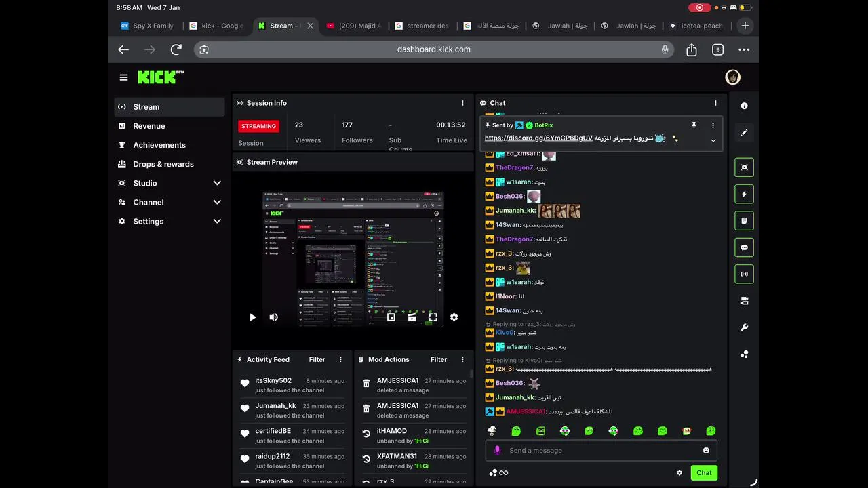Image resolution: width=868 pixels, height=488 pixels.
Task: Switch to the Spy X Family tab
Action: (147, 26)
